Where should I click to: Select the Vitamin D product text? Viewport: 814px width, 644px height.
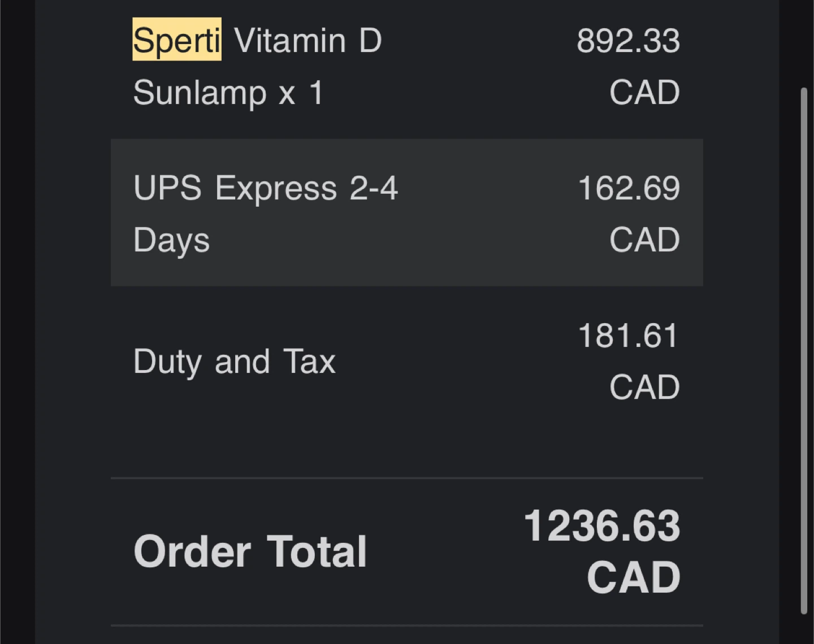pos(308,41)
